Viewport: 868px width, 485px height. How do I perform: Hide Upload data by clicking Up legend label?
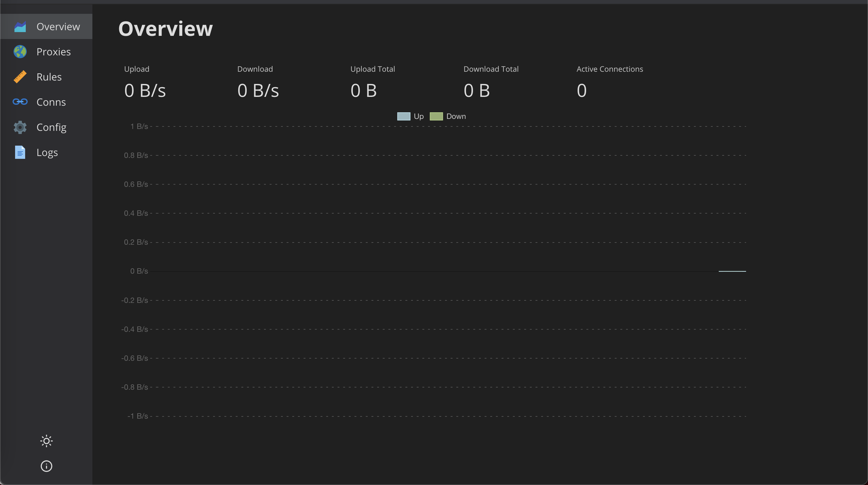(419, 116)
